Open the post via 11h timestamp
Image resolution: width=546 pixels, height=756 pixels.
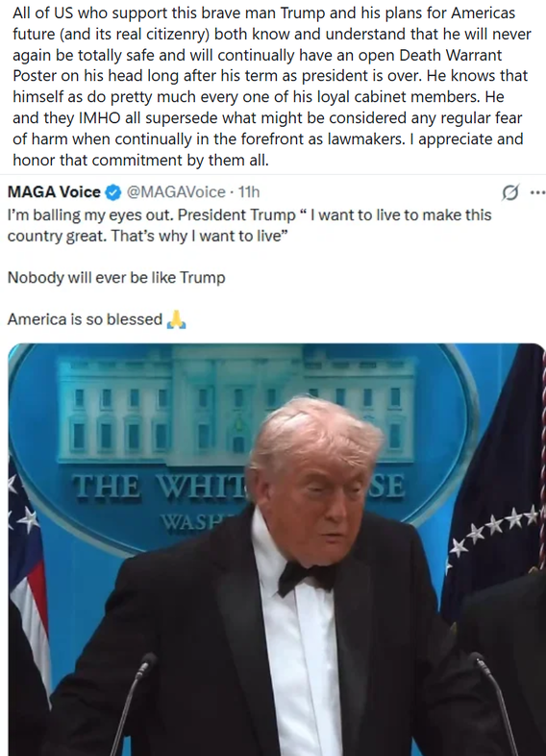249,192
